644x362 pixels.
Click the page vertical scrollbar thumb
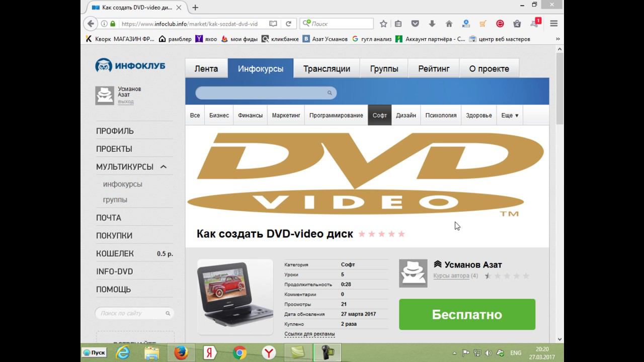(x=559, y=88)
